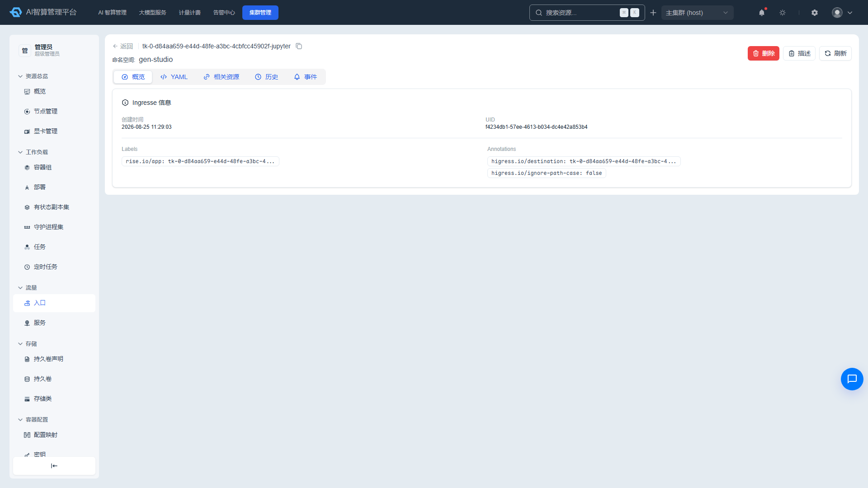Open 告警中心 top menu
This screenshot has height=488, width=868.
pos(224,13)
